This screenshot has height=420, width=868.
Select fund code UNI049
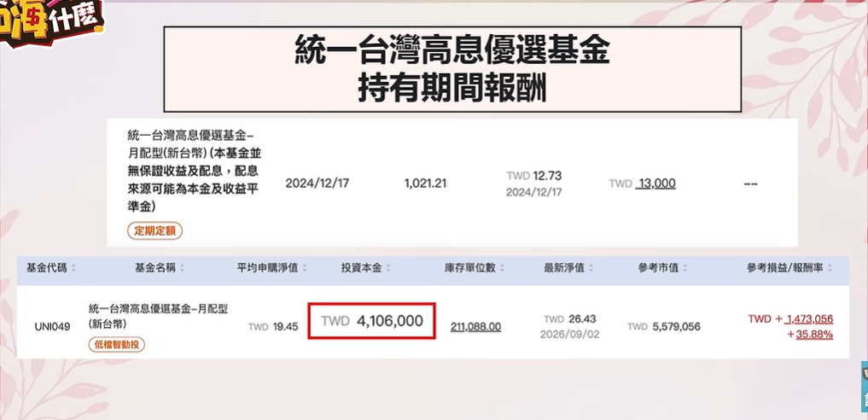point(53,327)
